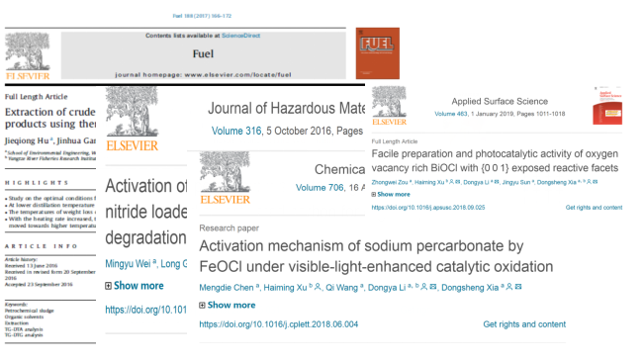644x363 pixels.
Task: Click Elsevier logo next to Volume 706
Action: pyautogui.click(x=225, y=178)
